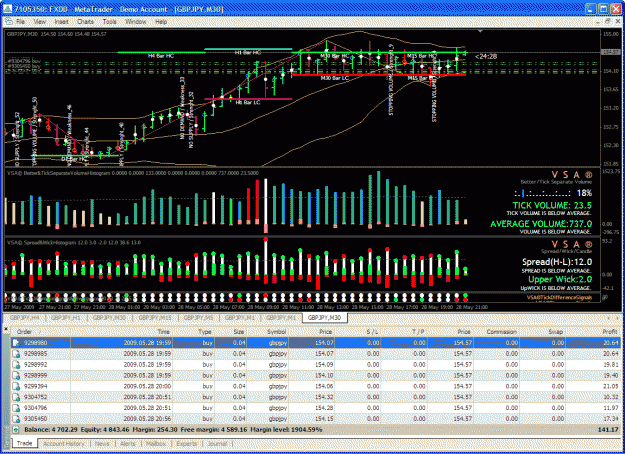Click the order icon for ticket 9305450
625x454 pixels.
click(x=16, y=419)
